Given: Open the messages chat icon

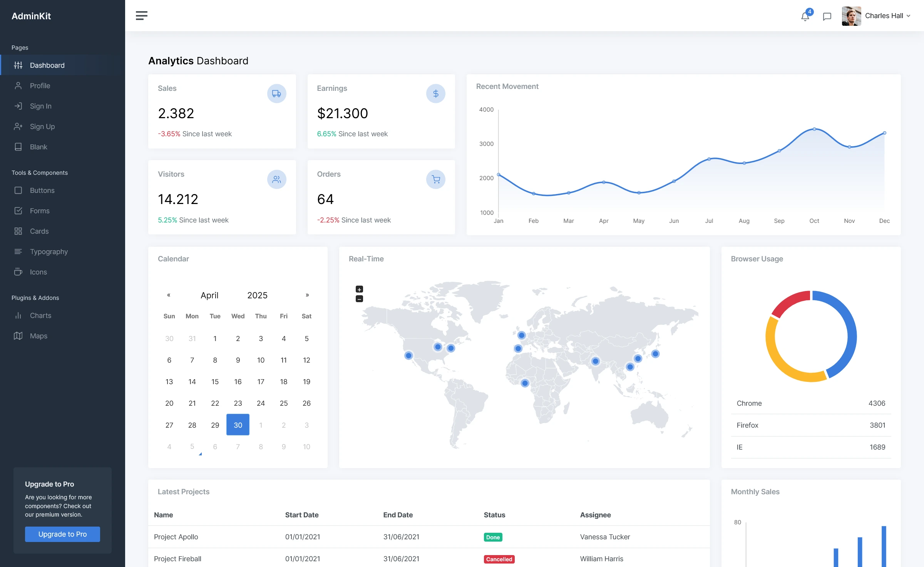Looking at the screenshot, I should pyautogui.click(x=827, y=16).
